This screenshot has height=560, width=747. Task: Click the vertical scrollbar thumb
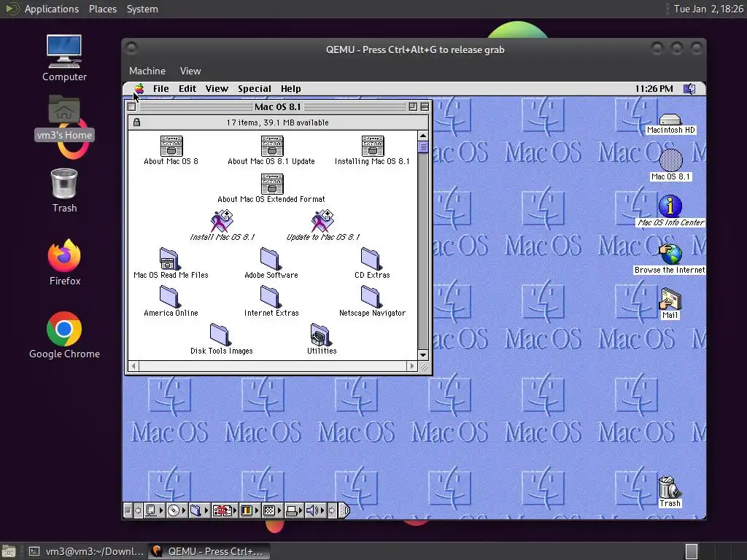tap(422, 147)
